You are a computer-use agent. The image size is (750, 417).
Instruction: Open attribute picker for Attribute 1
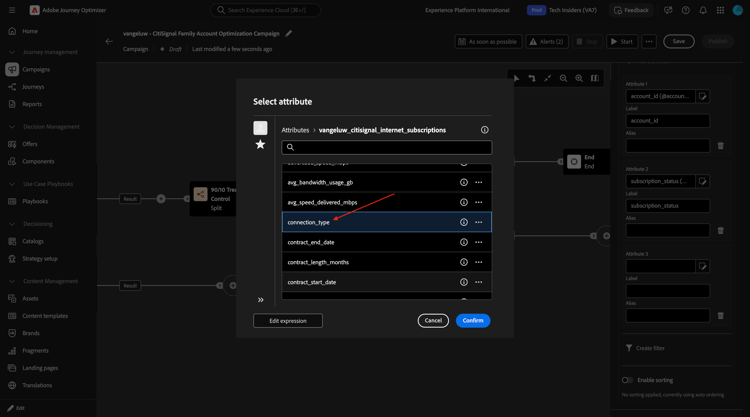[x=702, y=96]
